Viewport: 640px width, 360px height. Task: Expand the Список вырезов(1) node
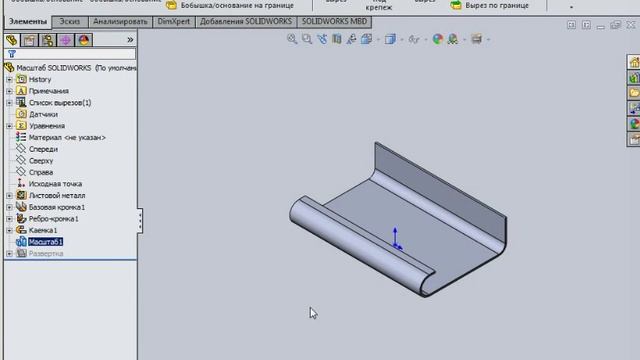click(9, 103)
